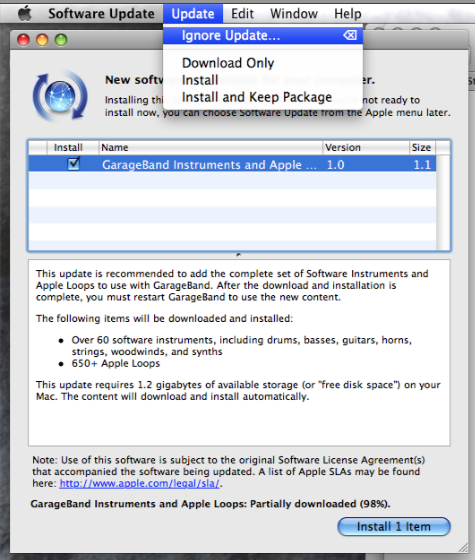Open the Help menu
The width and height of the screenshot is (475, 560).
tap(348, 14)
